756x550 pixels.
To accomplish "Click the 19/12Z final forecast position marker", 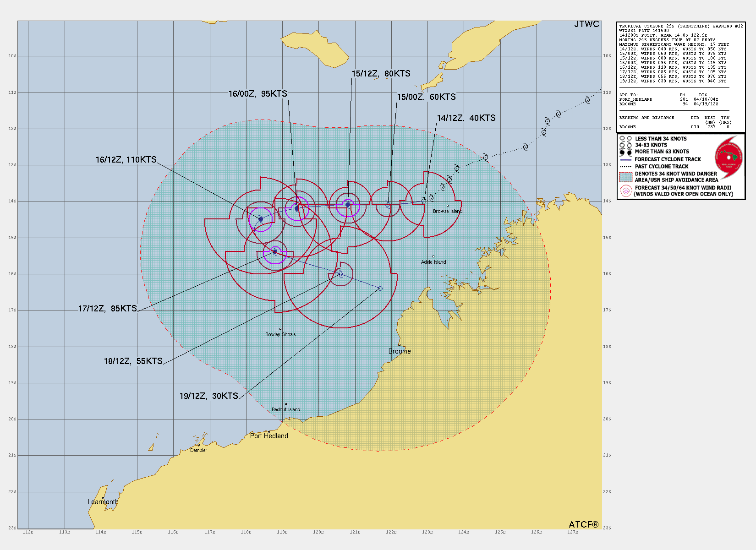I will (x=380, y=289).
